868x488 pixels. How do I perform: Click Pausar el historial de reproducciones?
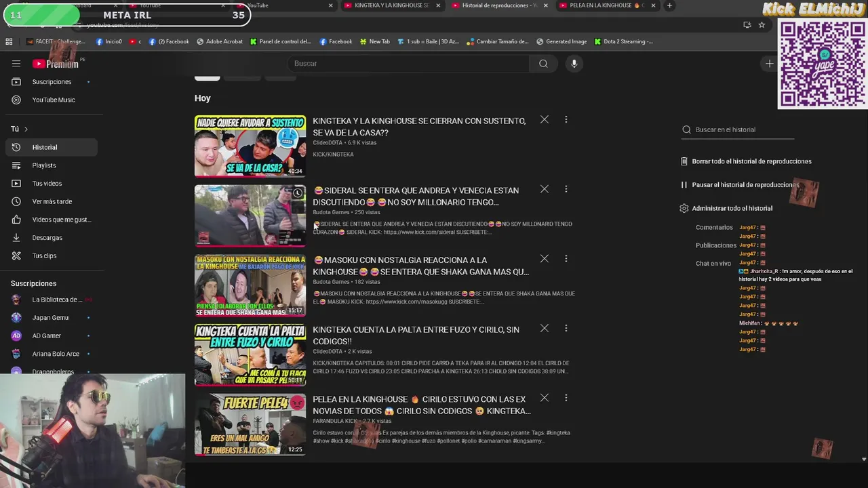click(x=740, y=184)
